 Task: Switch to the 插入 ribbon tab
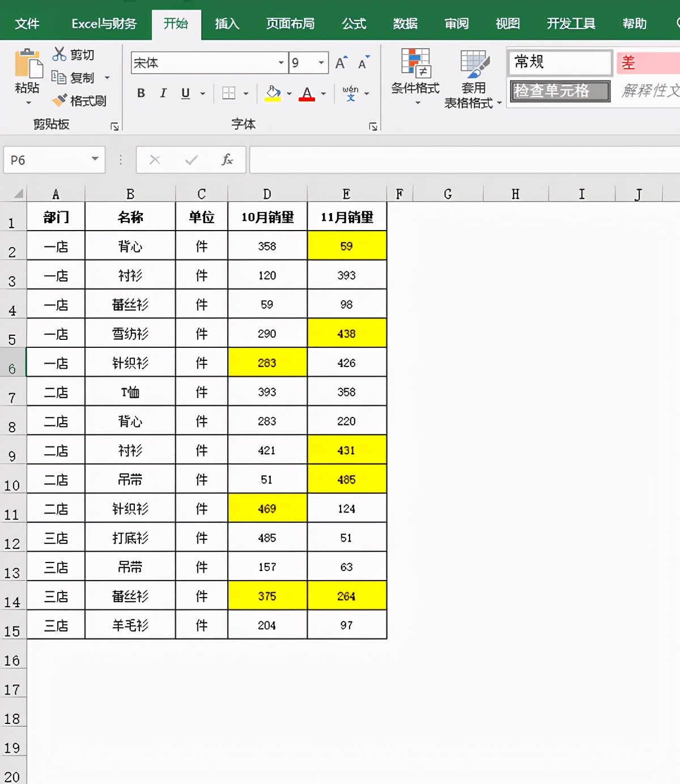(227, 24)
